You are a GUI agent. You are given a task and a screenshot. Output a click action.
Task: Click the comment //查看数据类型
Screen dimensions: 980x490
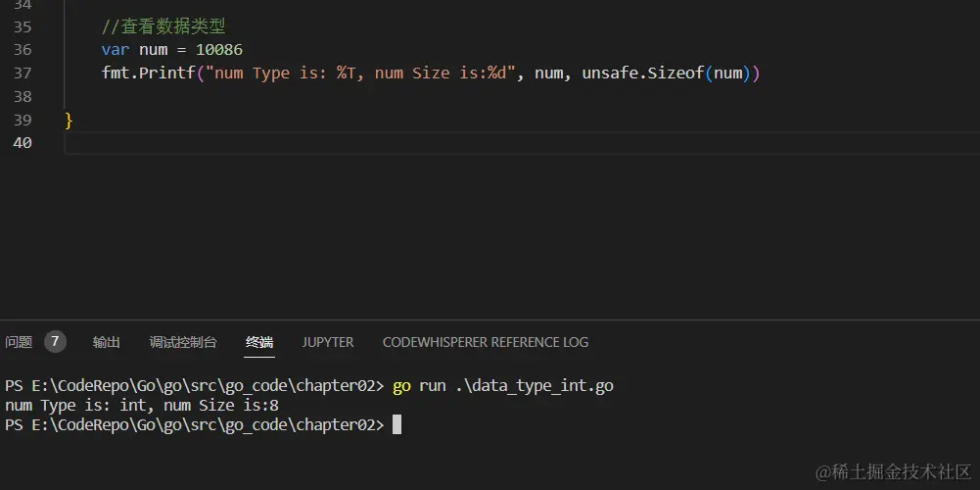(163, 26)
